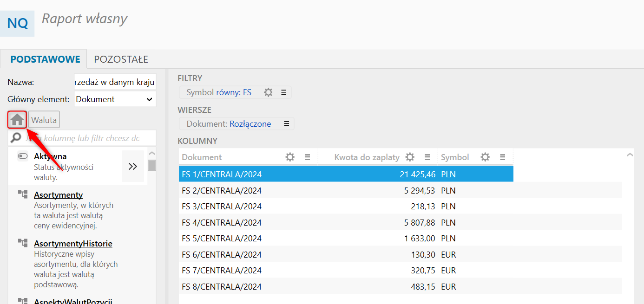The width and height of the screenshot is (644, 304).
Task: Open hamburger menu of Symbol filter
Action: pos(283,92)
